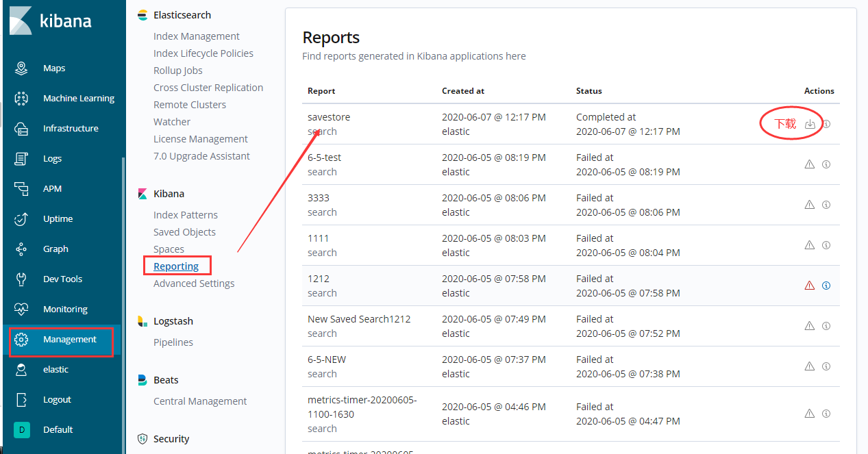Open Advanced Settings
868x454 pixels.
(194, 283)
